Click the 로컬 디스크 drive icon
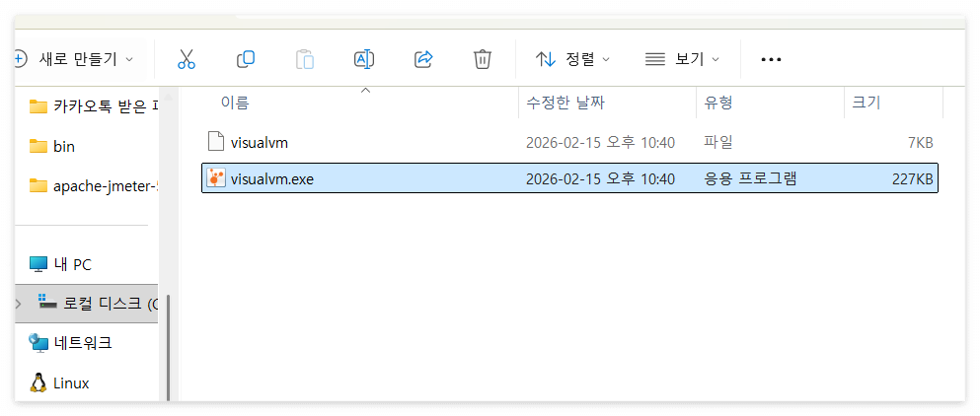Screen dimensions: 980x416 pyautogui.click(x=47, y=303)
